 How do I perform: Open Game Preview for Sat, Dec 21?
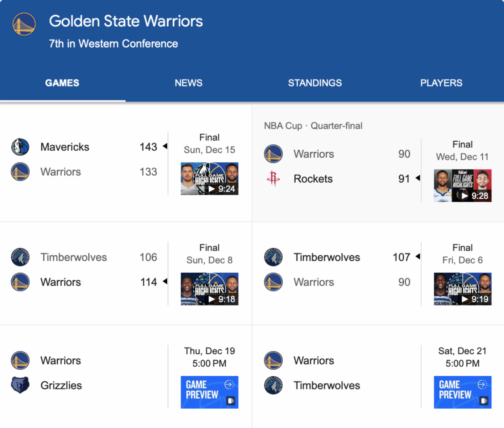pos(462,392)
